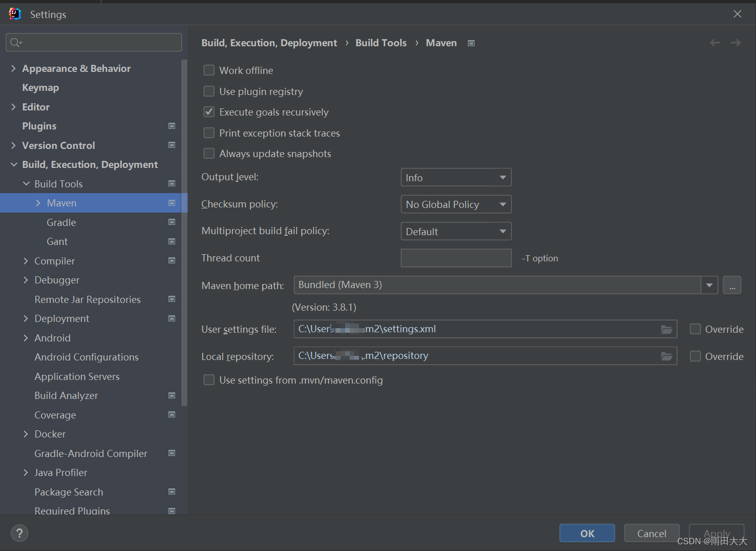
Task: Click the OK button
Action: click(587, 533)
